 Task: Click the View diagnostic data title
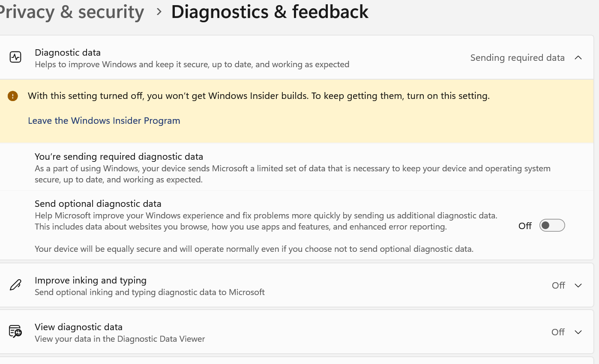click(79, 327)
